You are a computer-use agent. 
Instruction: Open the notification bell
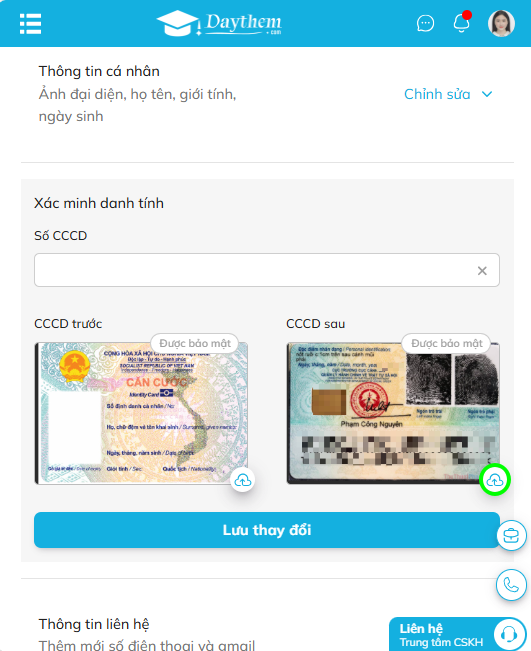(x=462, y=22)
